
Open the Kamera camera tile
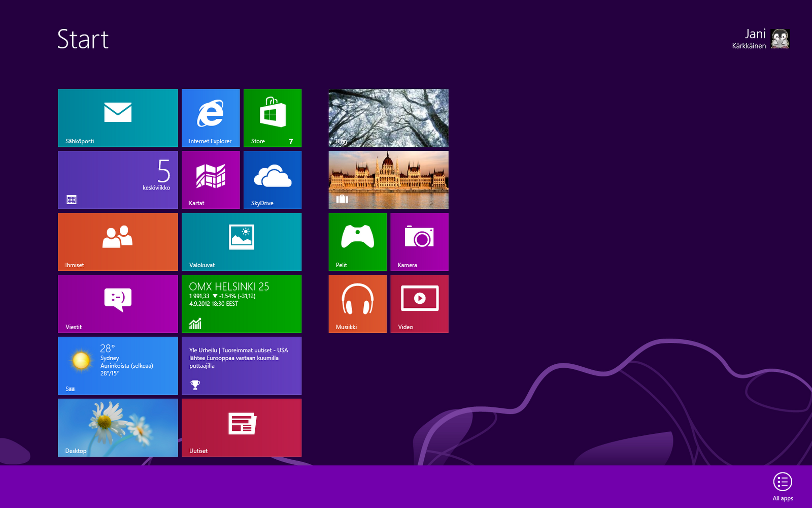pos(420,242)
